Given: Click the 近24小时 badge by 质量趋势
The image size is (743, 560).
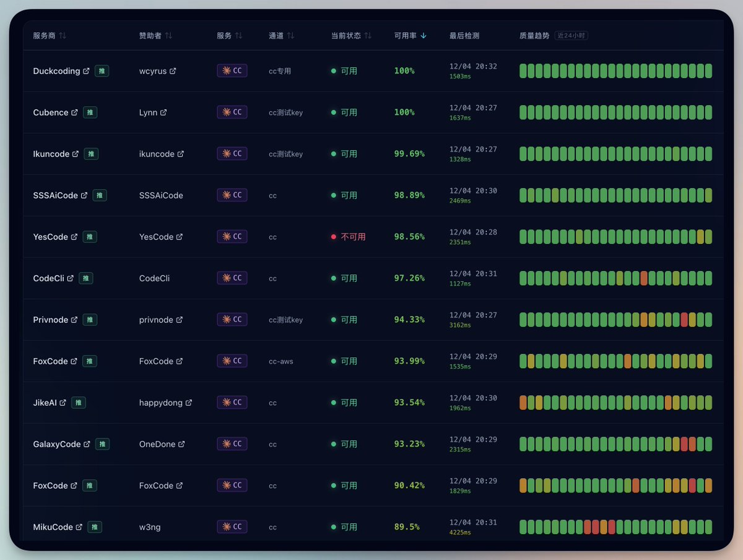Looking at the screenshot, I should [571, 36].
